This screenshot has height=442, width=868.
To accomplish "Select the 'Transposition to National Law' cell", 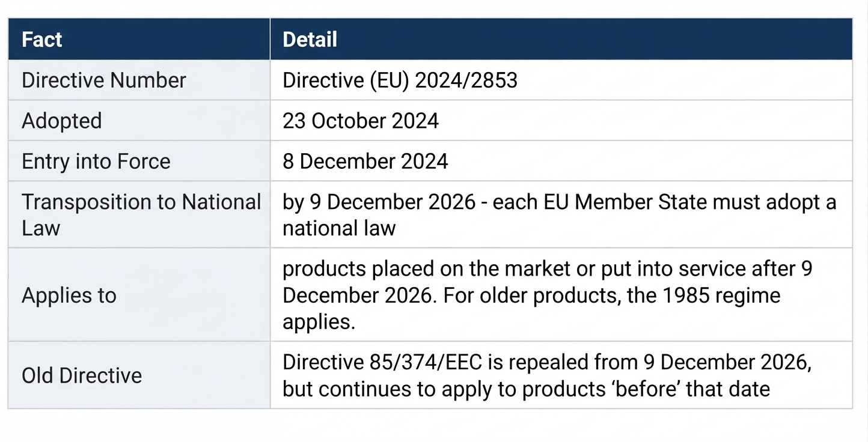I will click(x=139, y=214).
